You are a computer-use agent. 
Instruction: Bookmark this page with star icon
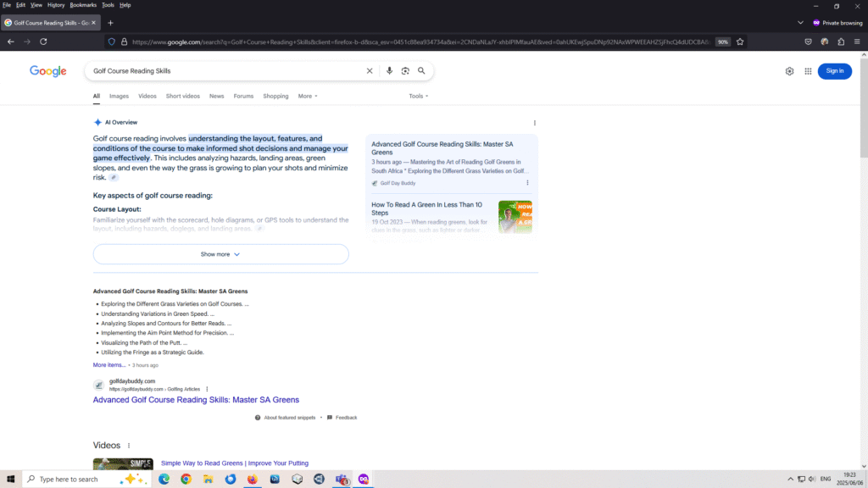[740, 42]
